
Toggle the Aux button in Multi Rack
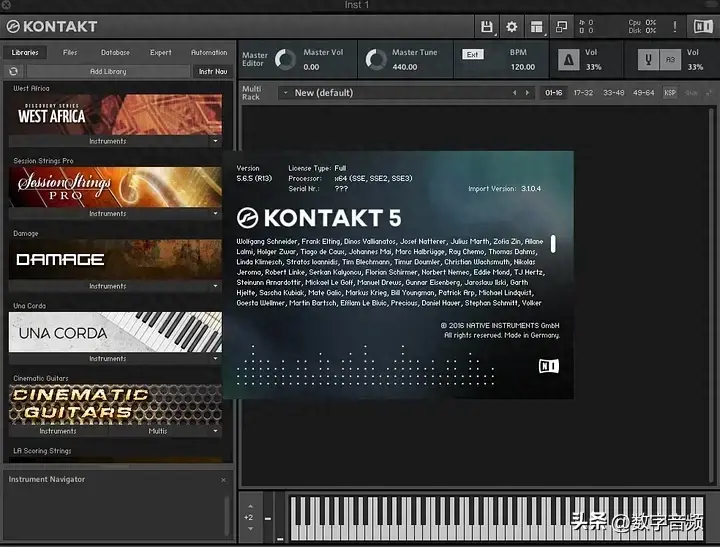click(692, 93)
